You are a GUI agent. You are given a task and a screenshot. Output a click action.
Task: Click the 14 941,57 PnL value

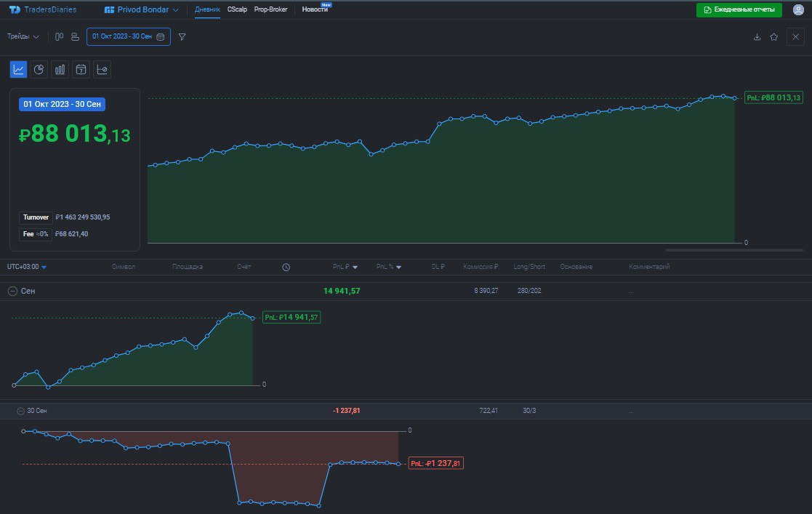coord(342,291)
